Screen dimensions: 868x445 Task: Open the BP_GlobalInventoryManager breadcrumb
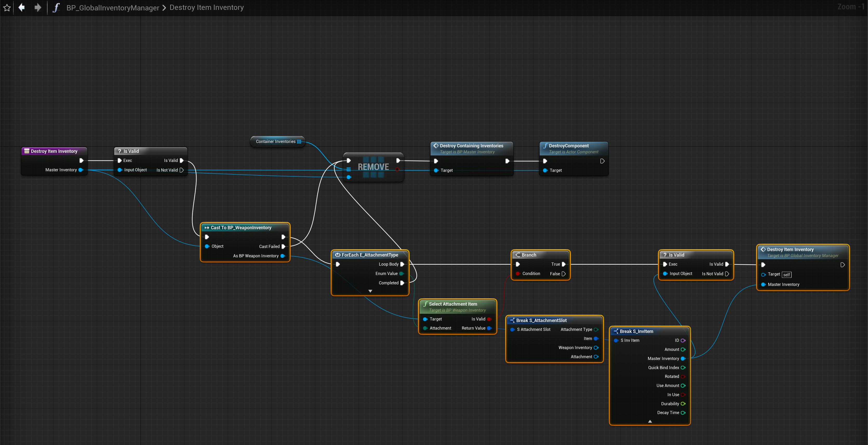[112, 8]
